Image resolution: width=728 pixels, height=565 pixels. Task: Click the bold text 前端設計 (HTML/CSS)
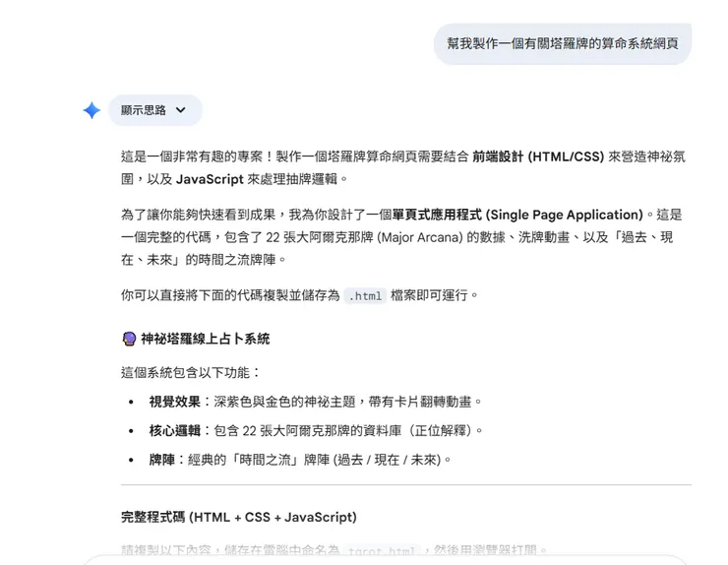tap(538, 157)
